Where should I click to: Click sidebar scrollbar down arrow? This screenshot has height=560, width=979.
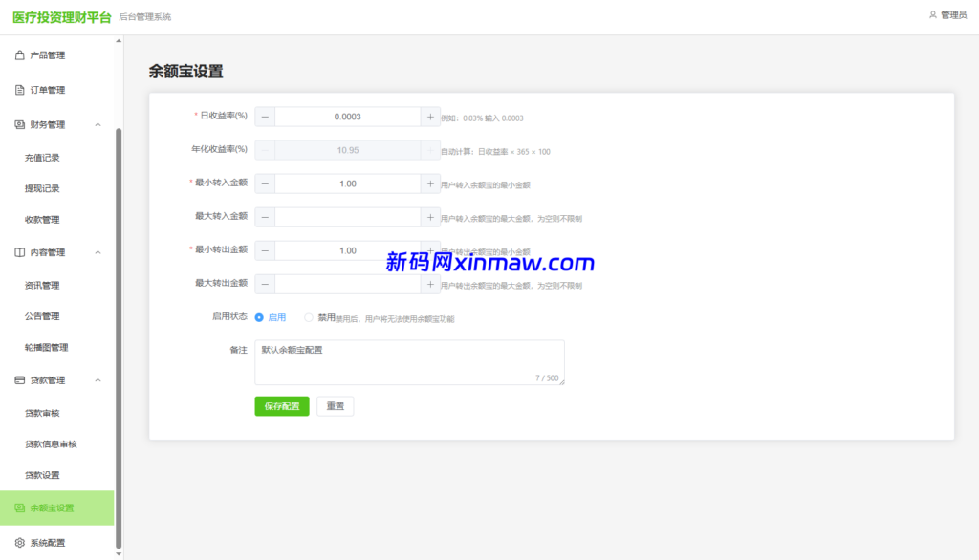(119, 553)
